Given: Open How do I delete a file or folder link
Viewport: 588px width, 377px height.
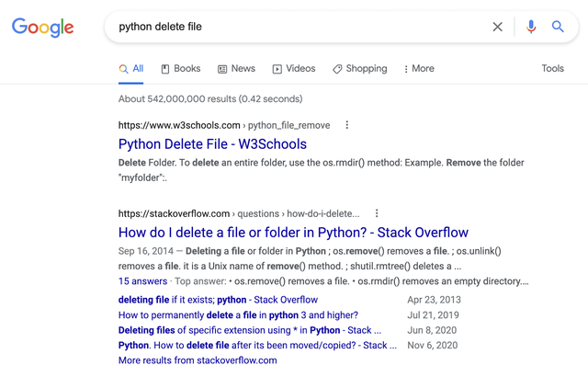Looking at the screenshot, I should click(293, 233).
